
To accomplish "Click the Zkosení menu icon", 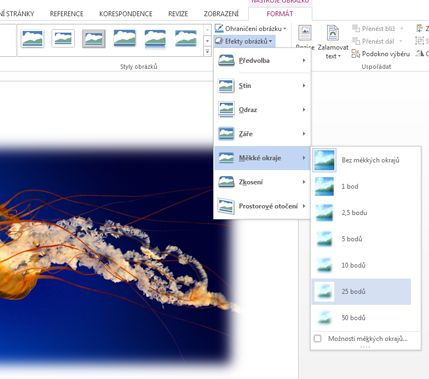I will pos(226,182).
